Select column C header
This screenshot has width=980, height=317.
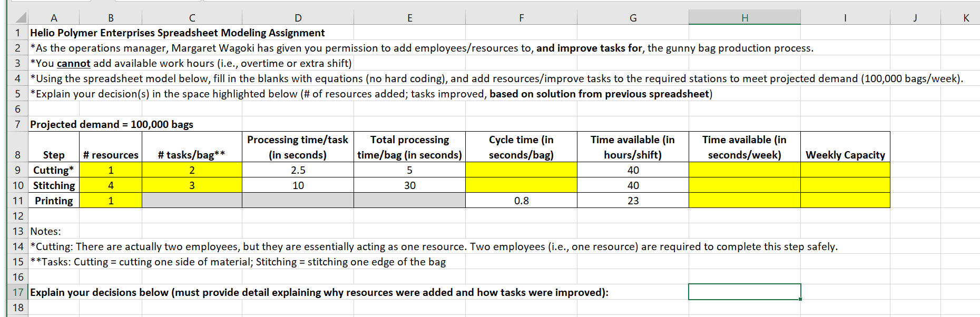click(x=192, y=18)
